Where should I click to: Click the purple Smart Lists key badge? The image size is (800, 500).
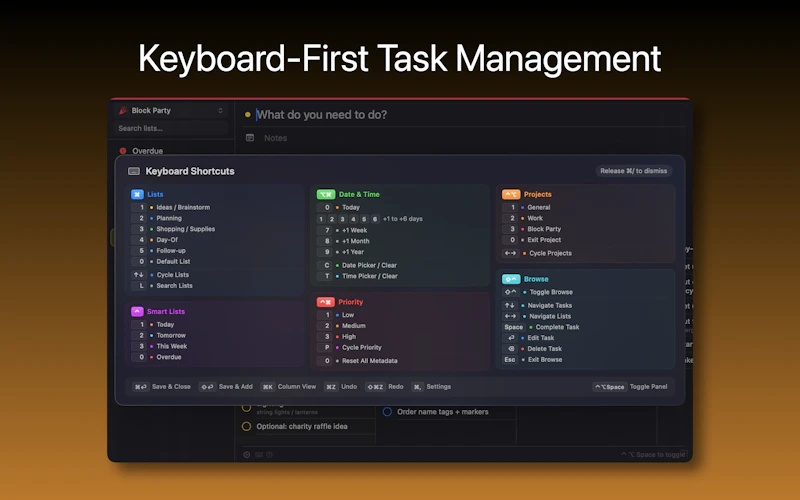point(137,311)
